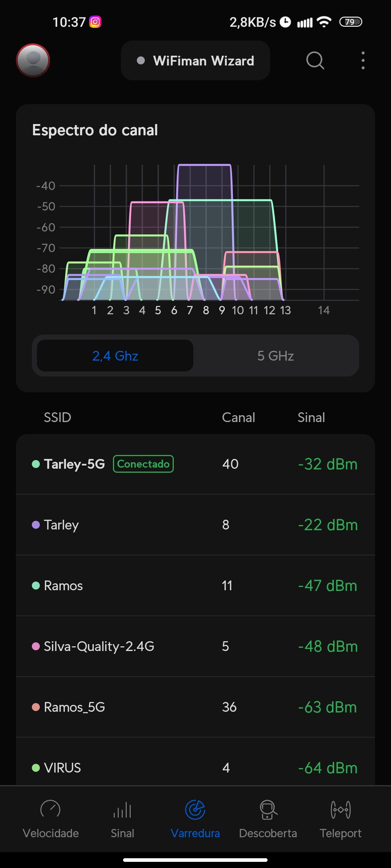Open the search magnifier icon
391x868 pixels.
click(x=315, y=60)
